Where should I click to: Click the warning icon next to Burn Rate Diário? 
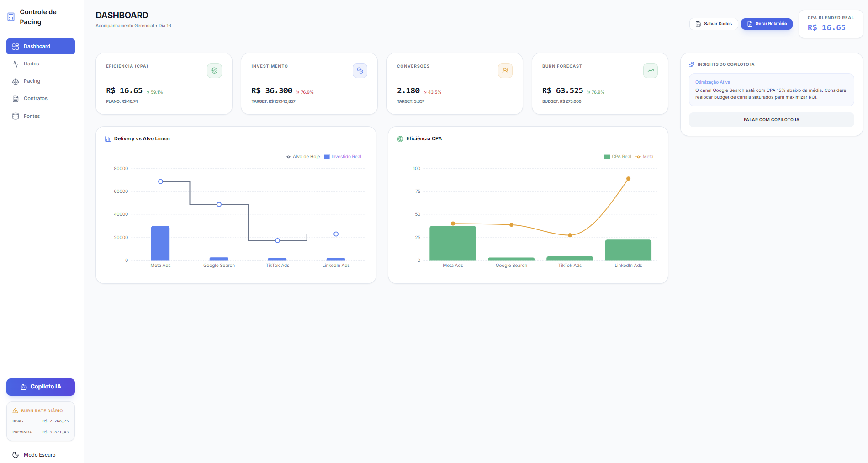coord(15,410)
